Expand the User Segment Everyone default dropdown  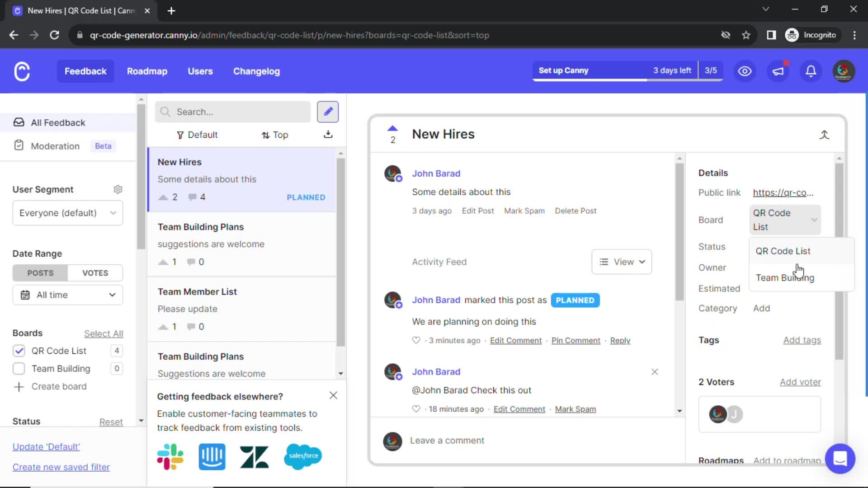(67, 213)
